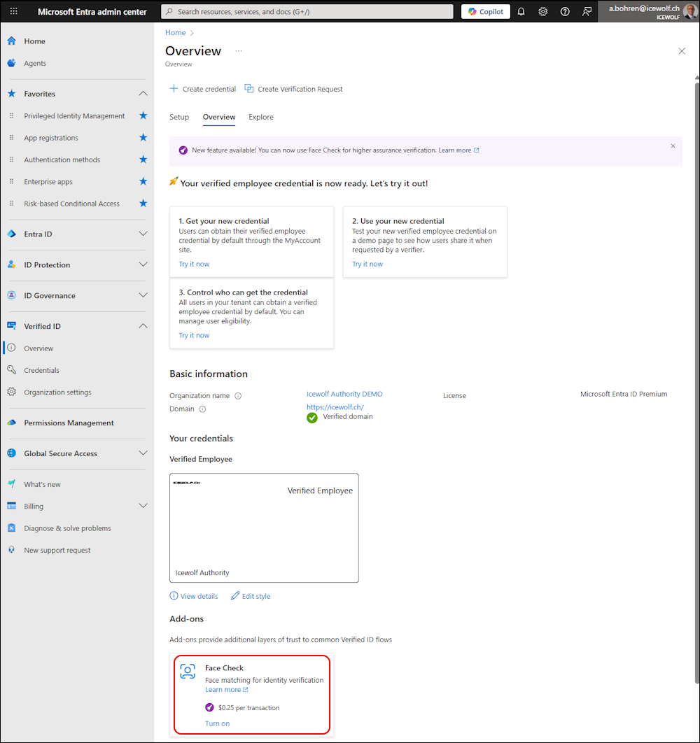Unfavorite Authentication methods star
Image resolution: width=700 pixels, height=743 pixels.
point(143,160)
